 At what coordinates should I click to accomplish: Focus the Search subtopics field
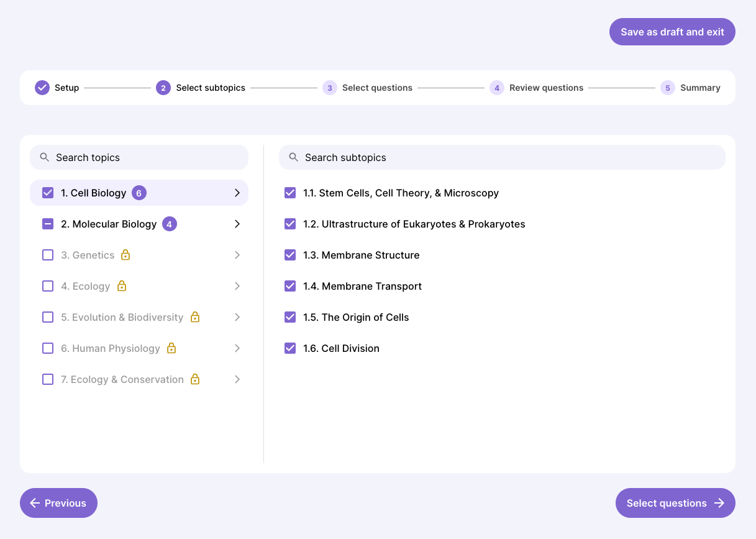tap(502, 157)
